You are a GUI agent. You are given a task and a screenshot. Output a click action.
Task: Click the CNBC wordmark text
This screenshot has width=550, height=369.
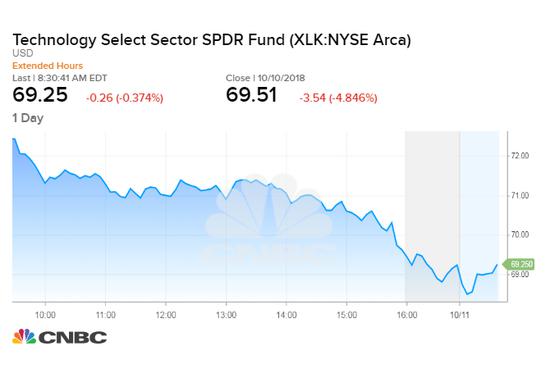point(73,338)
